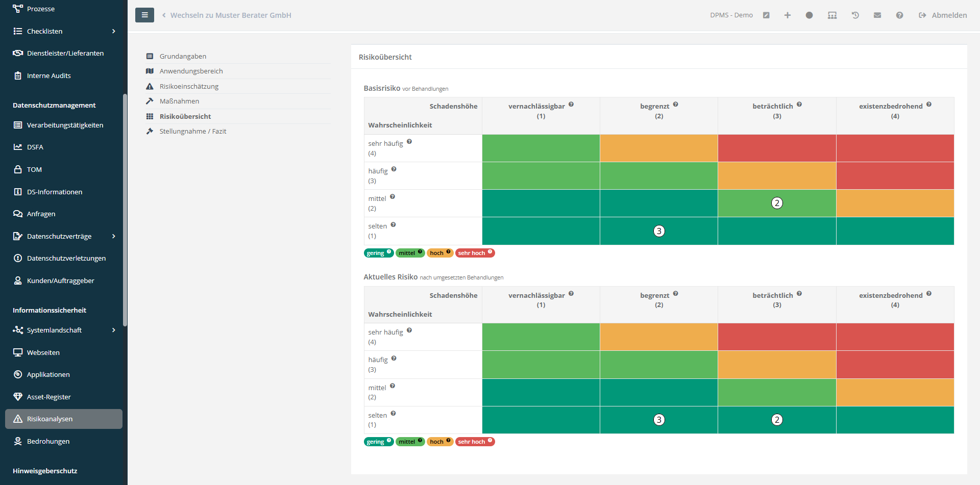Expand the Checklisten submenu
This screenshot has width=980, height=485.
pos(113,31)
